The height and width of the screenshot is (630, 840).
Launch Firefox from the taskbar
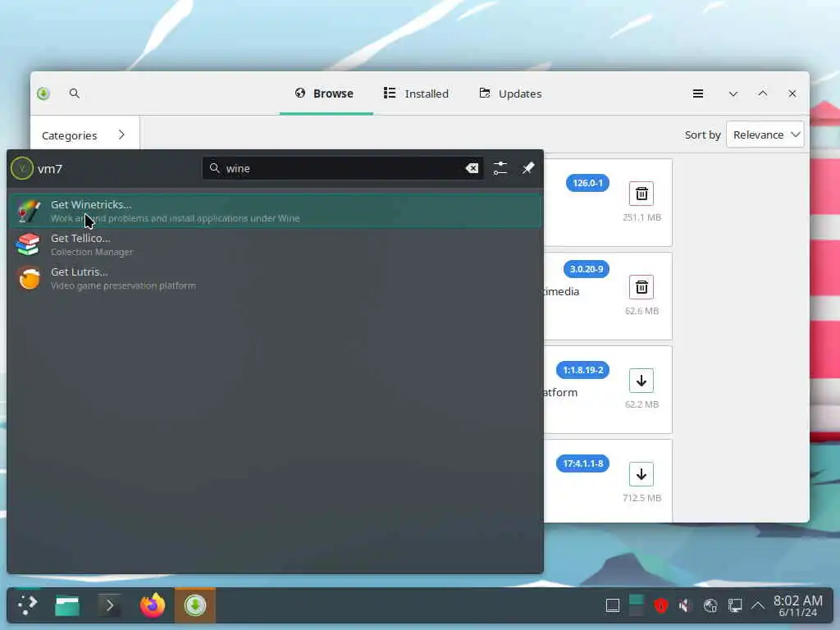pyautogui.click(x=153, y=605)
